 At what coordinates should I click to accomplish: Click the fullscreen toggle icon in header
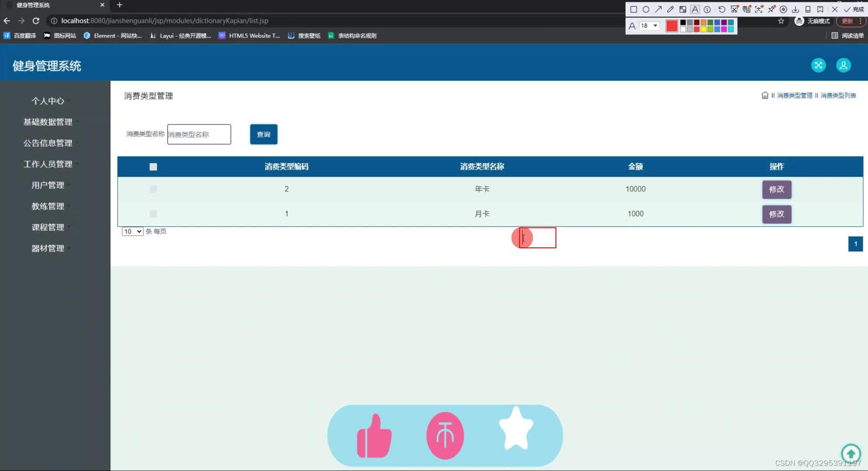click(x=818, y=65)
